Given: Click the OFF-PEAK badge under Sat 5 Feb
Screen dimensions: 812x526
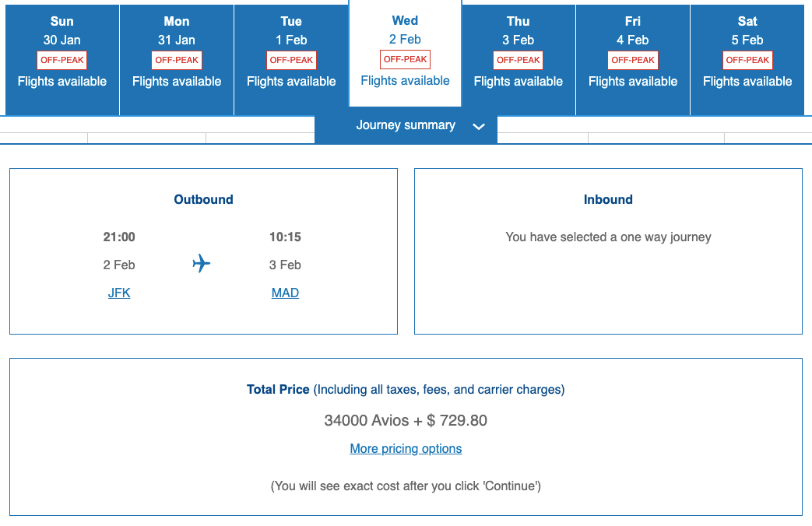Looking at the screenshot, I should pyautogui.click(x=747, y=60).
